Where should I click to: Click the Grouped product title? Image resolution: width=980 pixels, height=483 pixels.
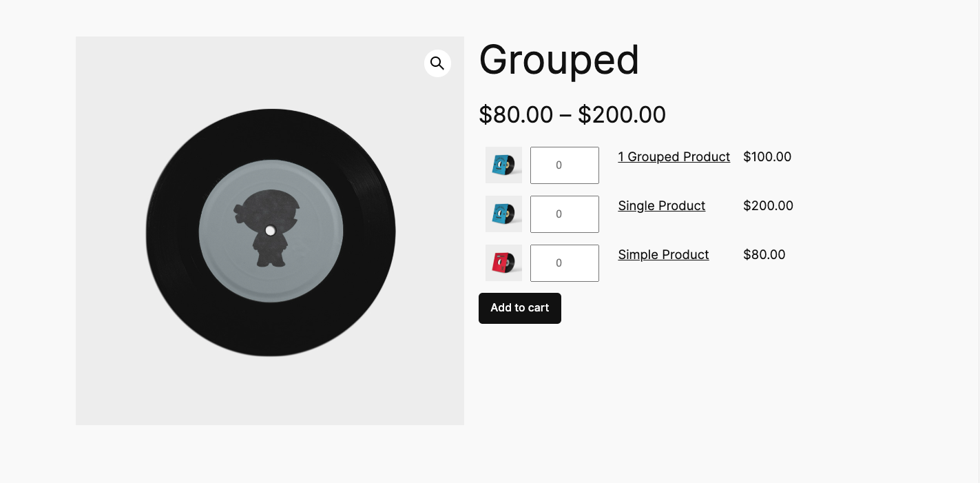point(559,60)
